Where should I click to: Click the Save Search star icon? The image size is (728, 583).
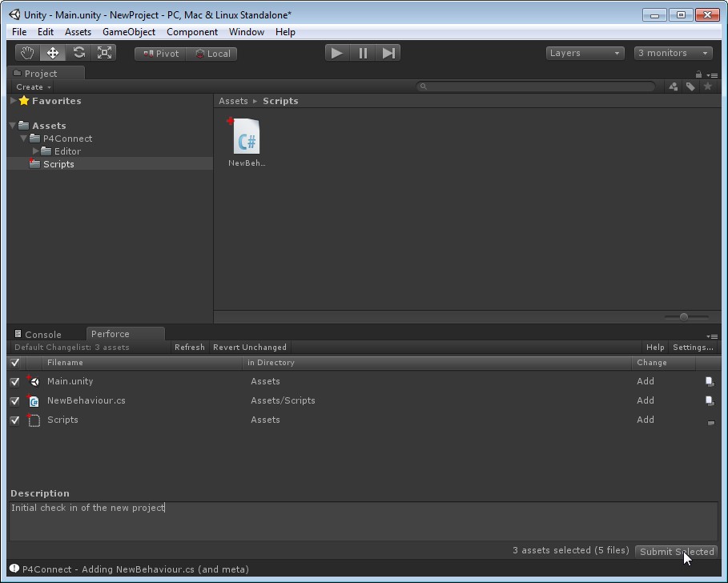tap(707, 86)
